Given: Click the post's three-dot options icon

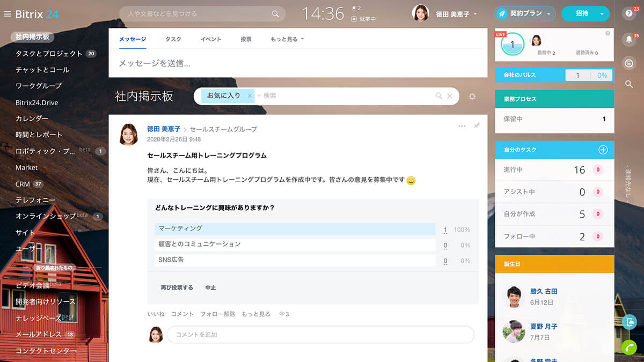Looking at the screenshot, I should pyautogui.click(x=462, y=126).
